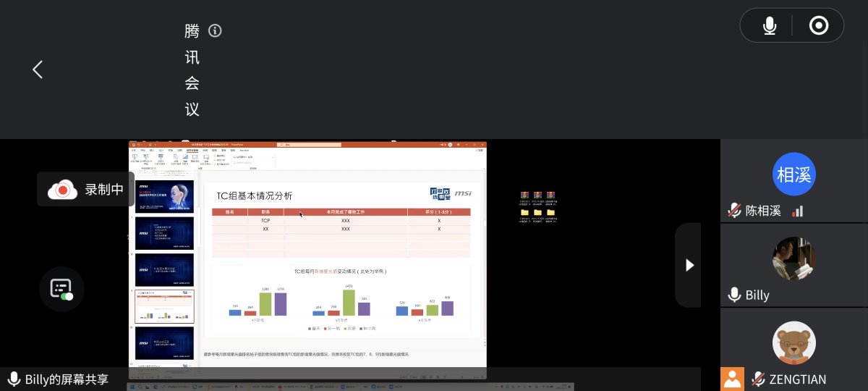
Task: Tap the signal strength bars icon
Action: click(798, 211)
